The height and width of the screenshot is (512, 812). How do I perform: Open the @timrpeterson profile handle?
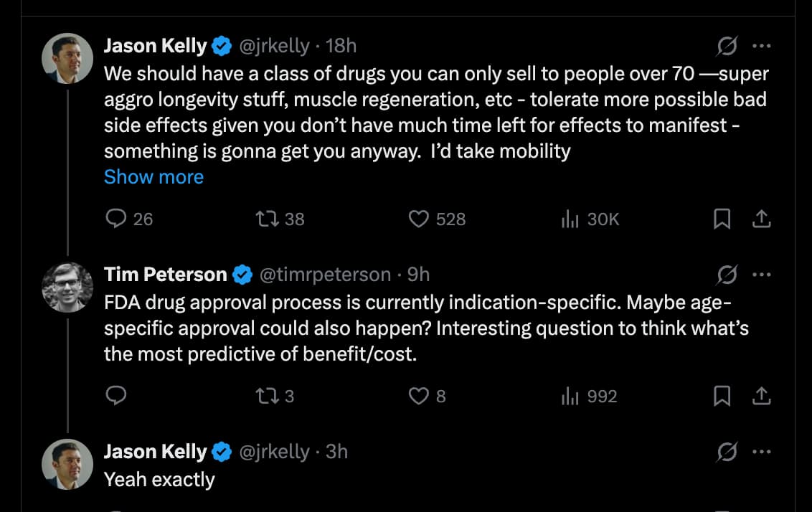click(324, 274)
